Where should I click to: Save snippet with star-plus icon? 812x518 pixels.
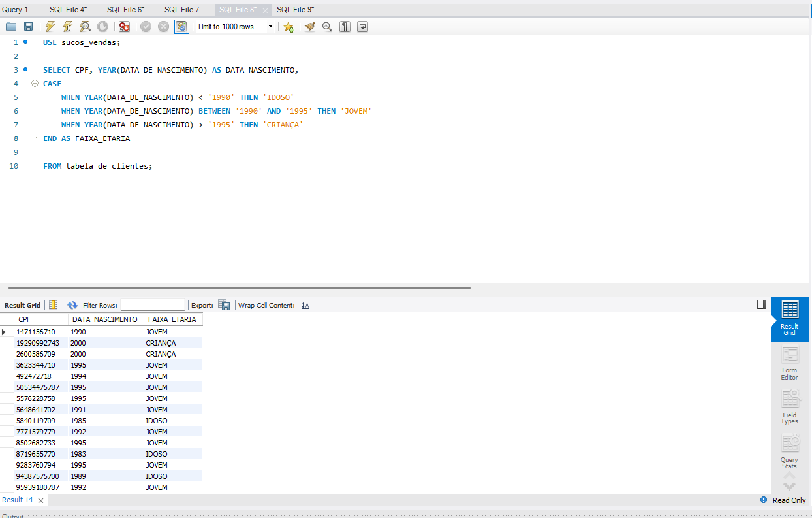pos(289,27)
